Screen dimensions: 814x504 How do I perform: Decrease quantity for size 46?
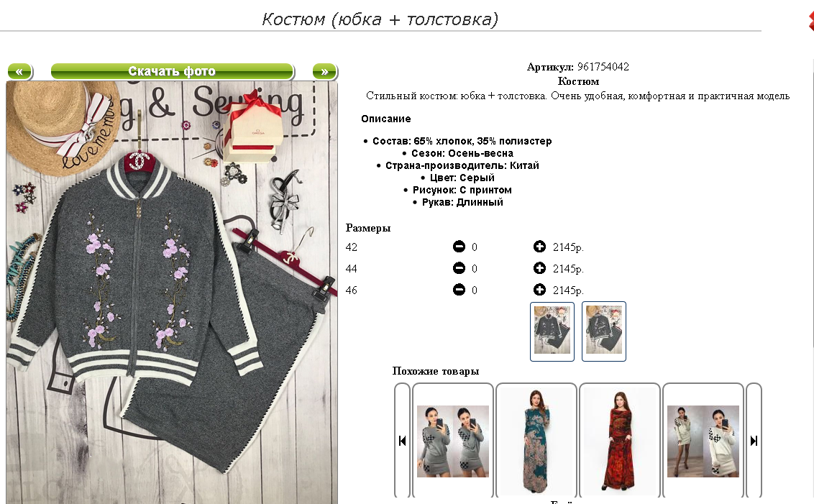(459, 290)
